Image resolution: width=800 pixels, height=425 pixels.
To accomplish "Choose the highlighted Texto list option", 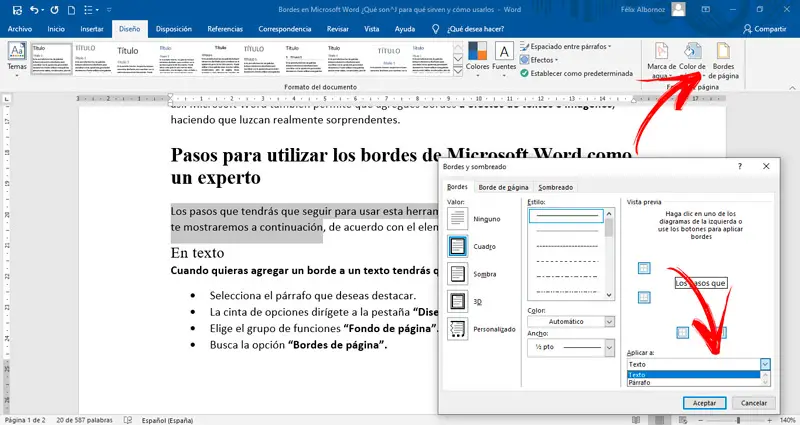I will coord(694,374).
